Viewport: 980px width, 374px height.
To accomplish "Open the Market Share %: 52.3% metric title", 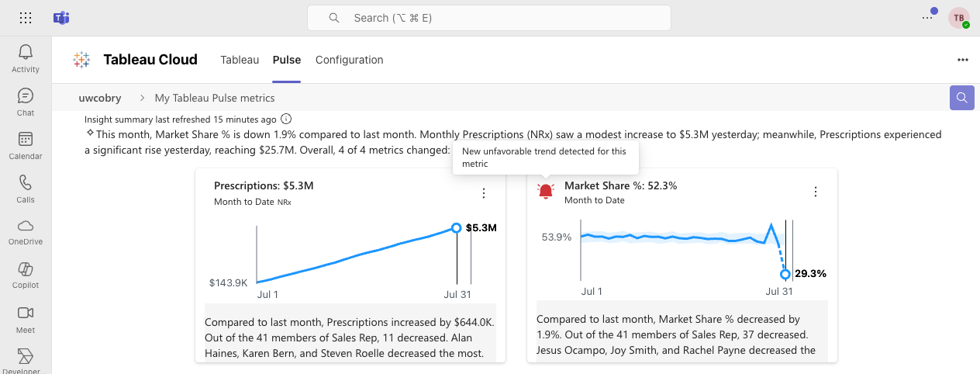I will coord(621,186).
